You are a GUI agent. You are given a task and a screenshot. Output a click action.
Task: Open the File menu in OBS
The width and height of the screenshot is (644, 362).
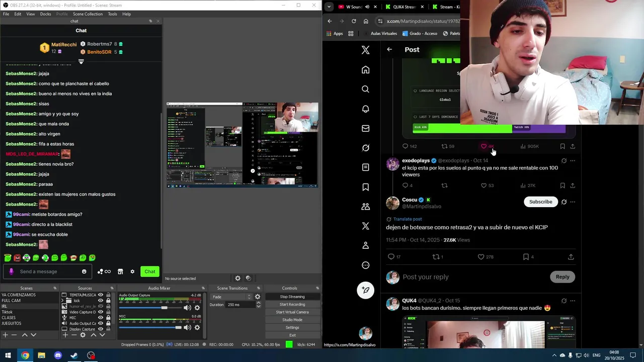[x=6, y=14]
